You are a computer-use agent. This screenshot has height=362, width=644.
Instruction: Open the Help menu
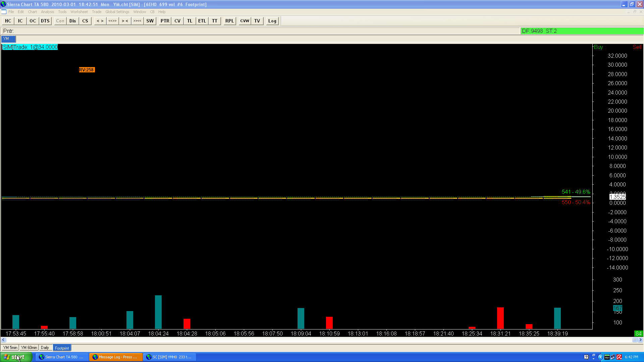pos(162,12)
